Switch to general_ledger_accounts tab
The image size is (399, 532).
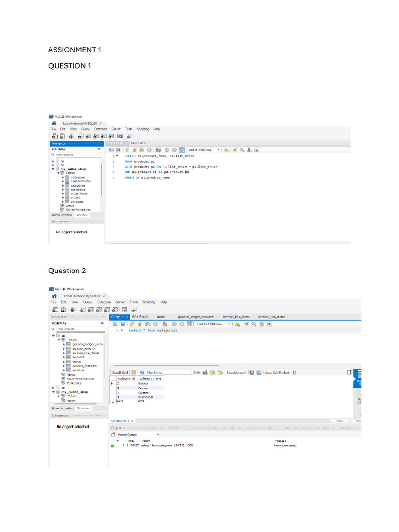[196, 317]
